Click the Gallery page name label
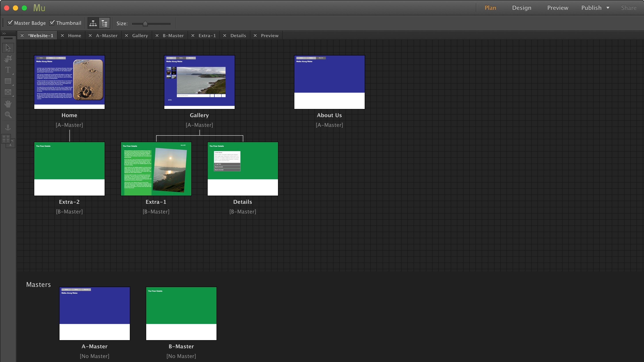 199,115
